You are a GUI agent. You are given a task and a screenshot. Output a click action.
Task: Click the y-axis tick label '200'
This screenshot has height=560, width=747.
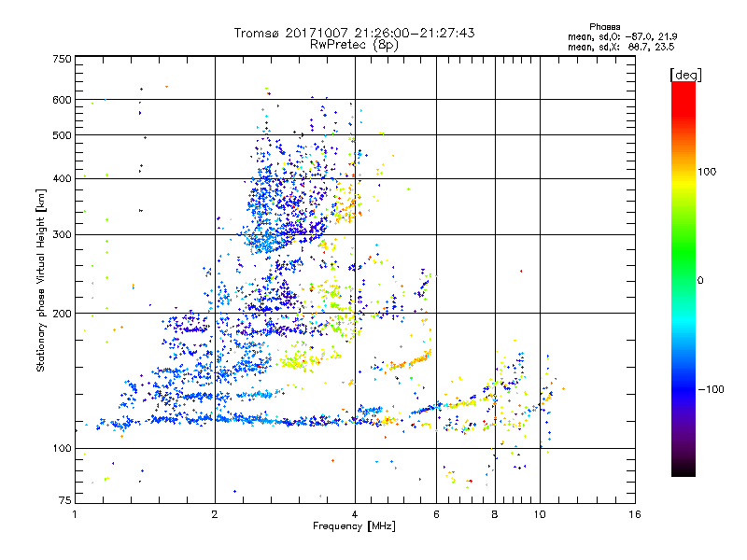point(62,314)
